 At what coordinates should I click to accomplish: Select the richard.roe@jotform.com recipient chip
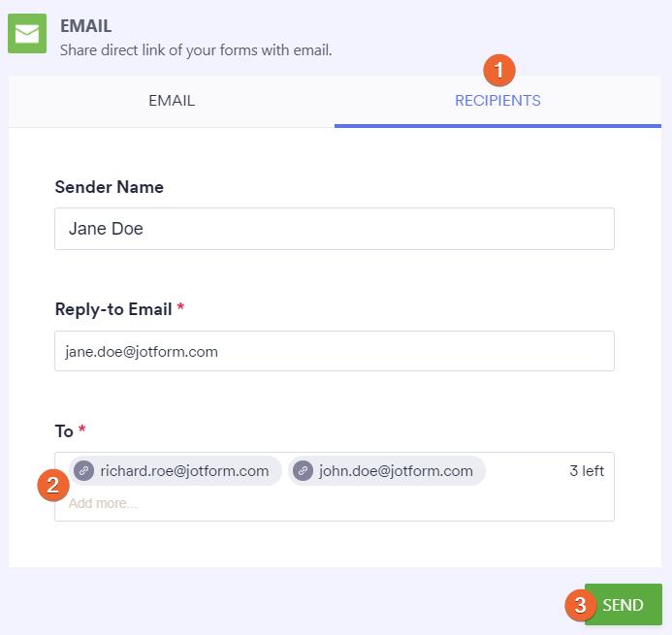pos(184,471)
